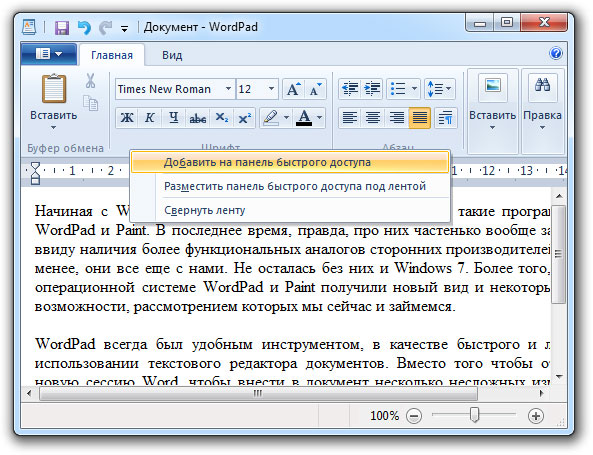Click the horizontal scrollbar thumb

(258, 394)
